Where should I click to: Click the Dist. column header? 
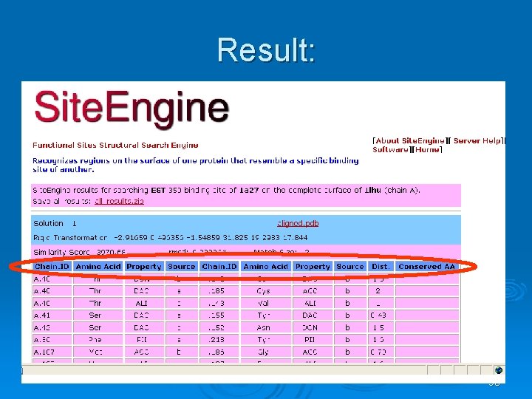pos(381,267)
